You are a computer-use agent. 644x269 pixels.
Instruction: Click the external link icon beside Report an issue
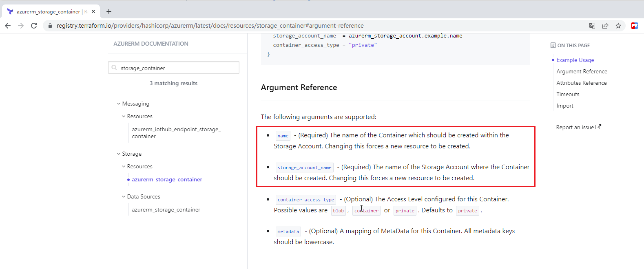pos(598,127)
